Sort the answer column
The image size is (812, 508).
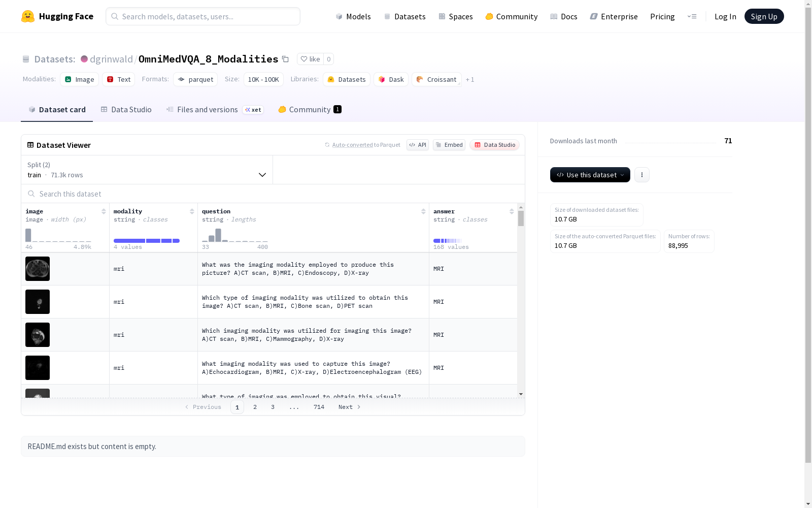click(x=512, y=211)
